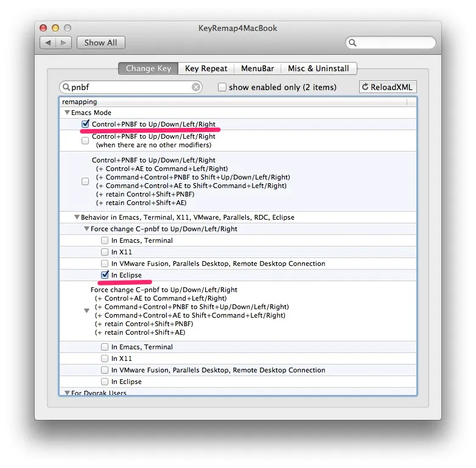Click the forward navigation arrow
476x468 pixels.
click(x=65, y=43)
